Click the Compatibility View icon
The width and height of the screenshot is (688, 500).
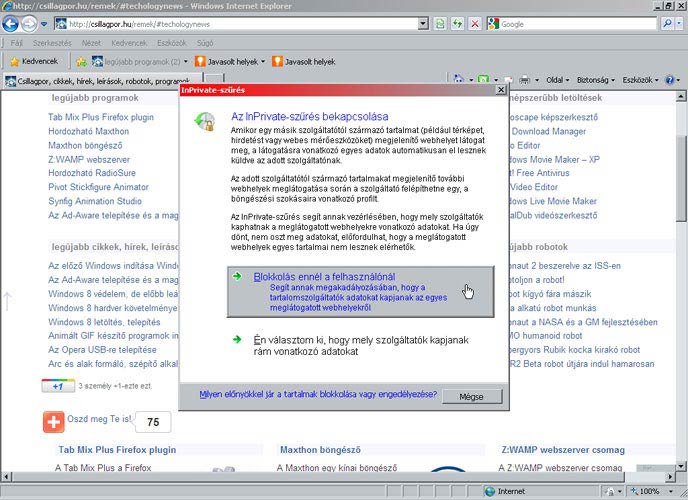440,24
